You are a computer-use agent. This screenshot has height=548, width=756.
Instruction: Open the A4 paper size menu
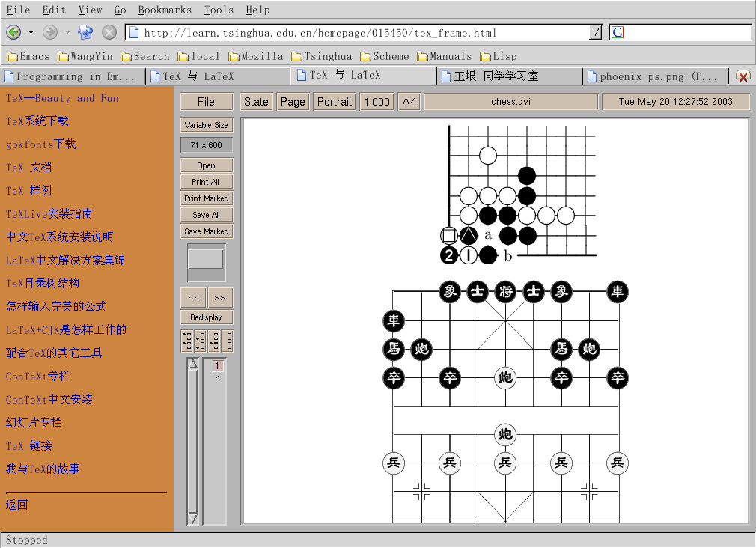point(409,102)
